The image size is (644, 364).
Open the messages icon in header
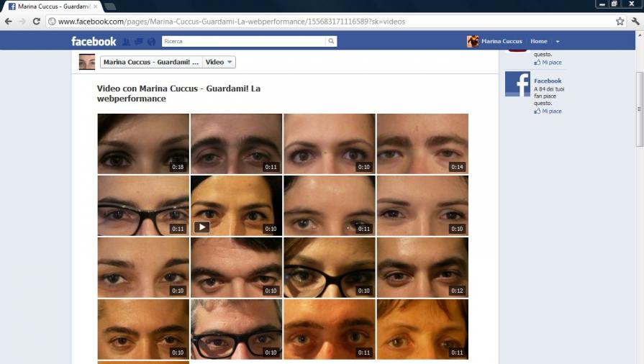coord(139,42)
